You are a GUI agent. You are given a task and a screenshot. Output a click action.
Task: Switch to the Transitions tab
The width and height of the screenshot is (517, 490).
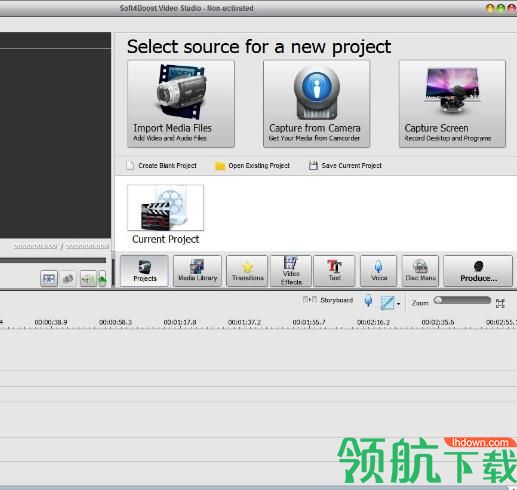247,271
